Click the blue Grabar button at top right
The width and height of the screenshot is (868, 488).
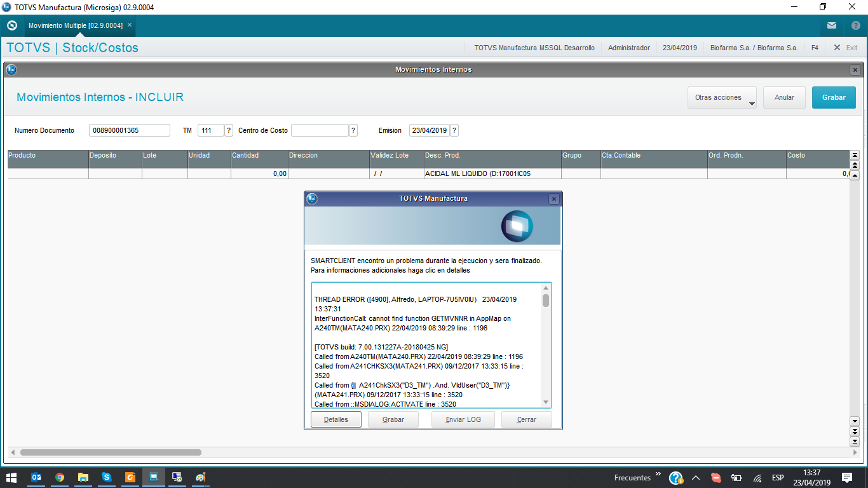(x=834, y=98)
